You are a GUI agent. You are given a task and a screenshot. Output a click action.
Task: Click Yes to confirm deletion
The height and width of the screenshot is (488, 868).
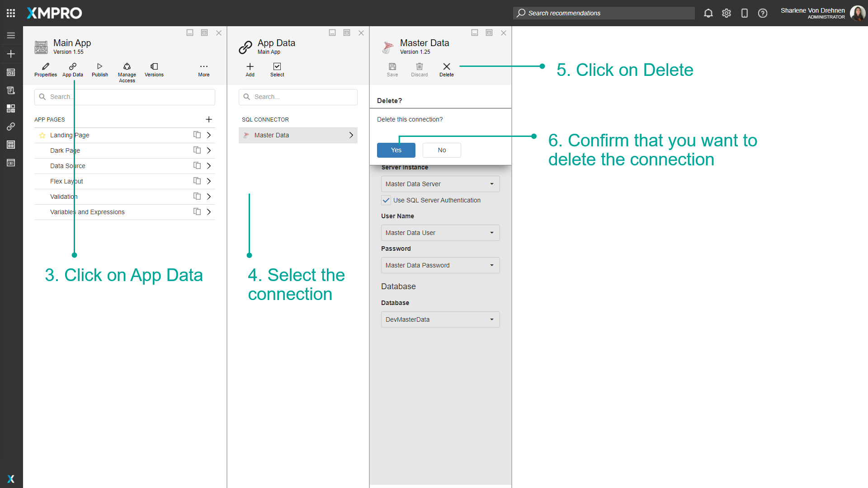click(396, 150)
